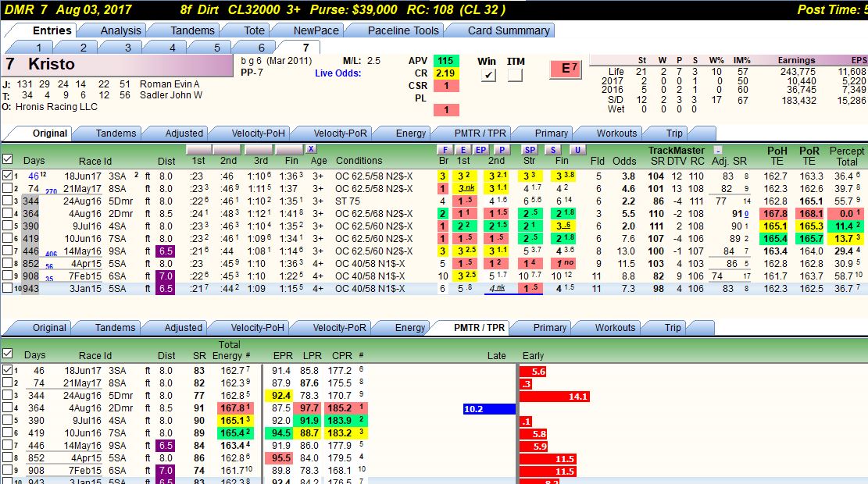Click the Percept Total column header
Screen dimensions: 868x484
[x=846, y=156]
